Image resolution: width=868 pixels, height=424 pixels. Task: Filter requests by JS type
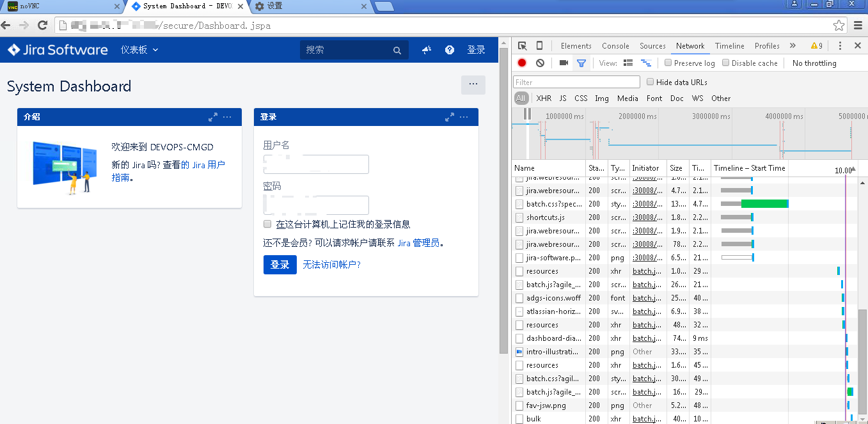tap(563, 98)
